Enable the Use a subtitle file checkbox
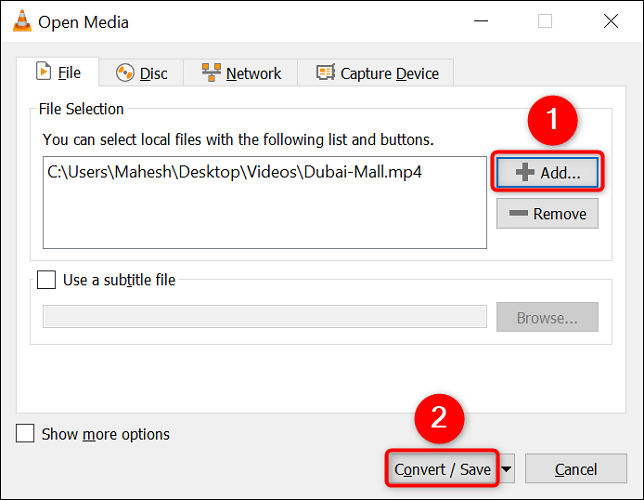Viewport: 644px width, 500px height. coord(47,280)
